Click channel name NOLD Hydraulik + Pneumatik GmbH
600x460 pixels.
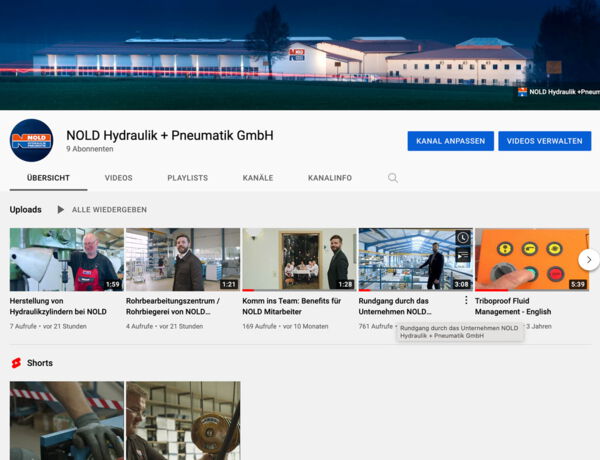(170, 135)
